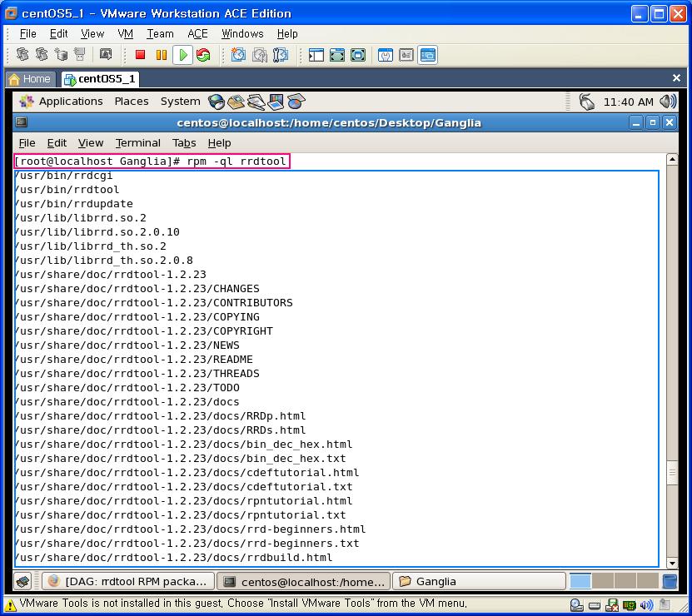Click the VMware Tools warning triangle icon
The image size is (692, 616).
[10, 604]
